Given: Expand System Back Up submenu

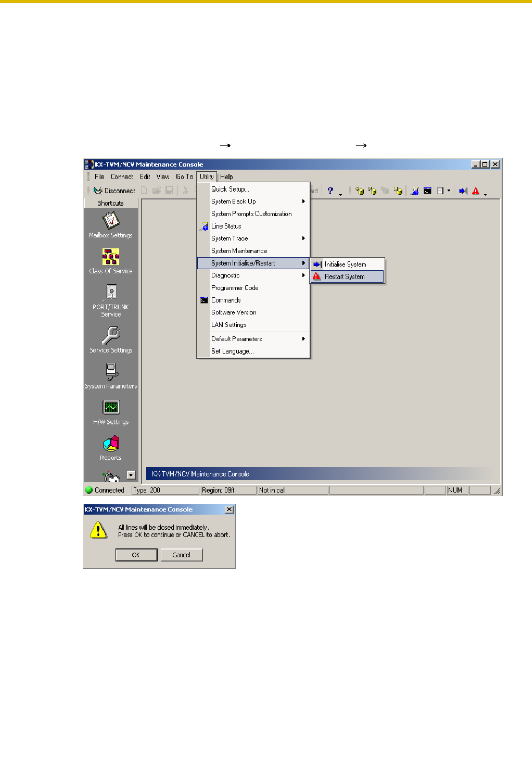Looking at the screenshot, I should click(253, 201).
